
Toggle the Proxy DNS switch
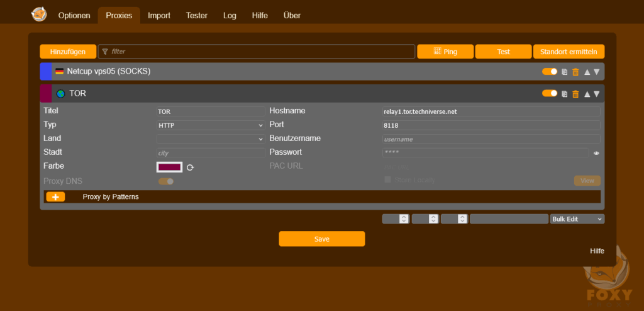click(x=166, y=181)
